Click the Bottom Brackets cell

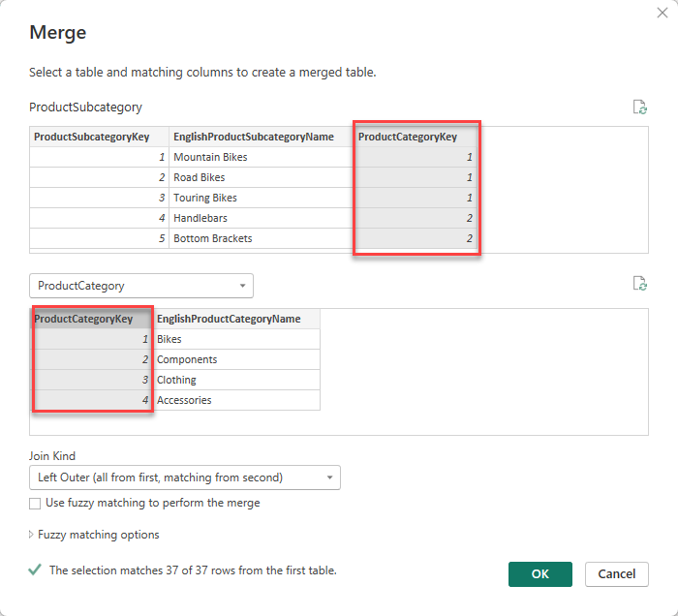[x=213, y=238]
